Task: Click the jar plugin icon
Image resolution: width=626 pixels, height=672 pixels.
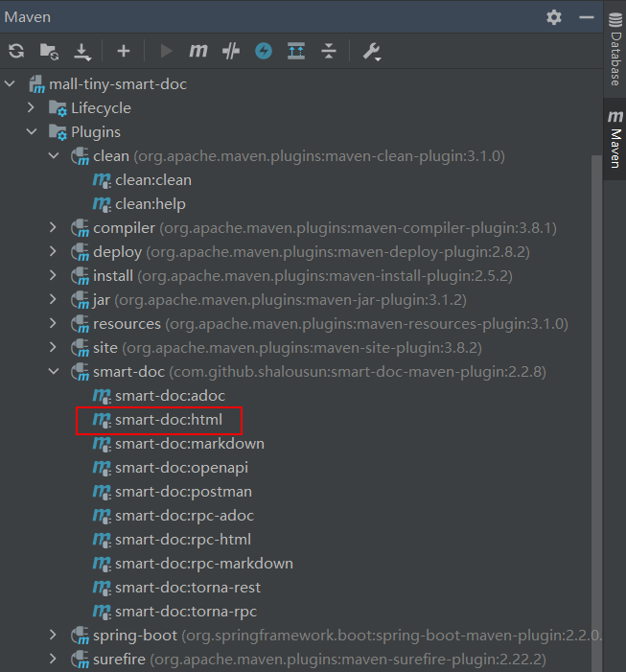Action: point(81,300)
